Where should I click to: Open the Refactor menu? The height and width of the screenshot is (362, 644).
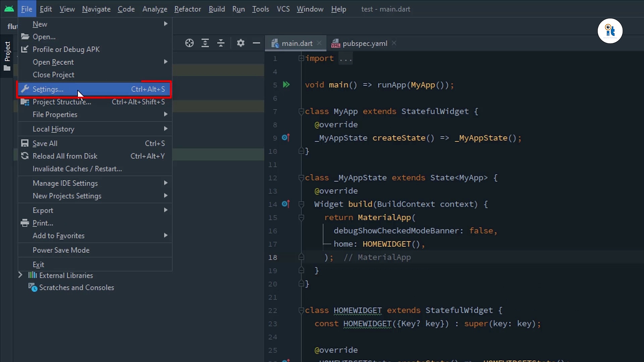(x=187, y=9)
